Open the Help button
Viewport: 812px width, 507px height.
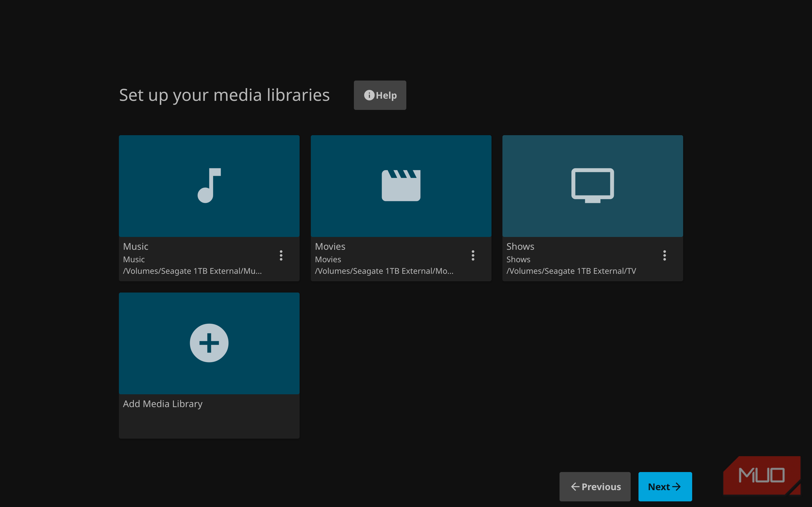pos(380,95)
